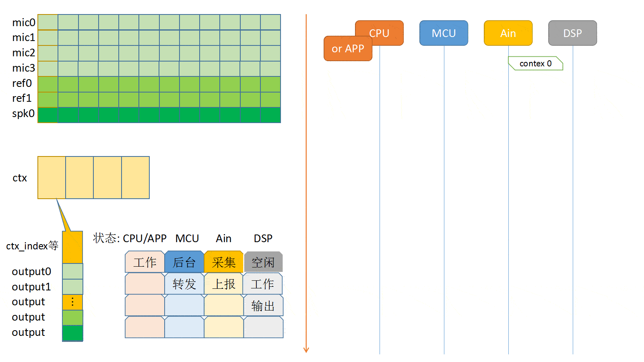Click the '工作' pink cell under CPU/APP

[x=145, y=262]
